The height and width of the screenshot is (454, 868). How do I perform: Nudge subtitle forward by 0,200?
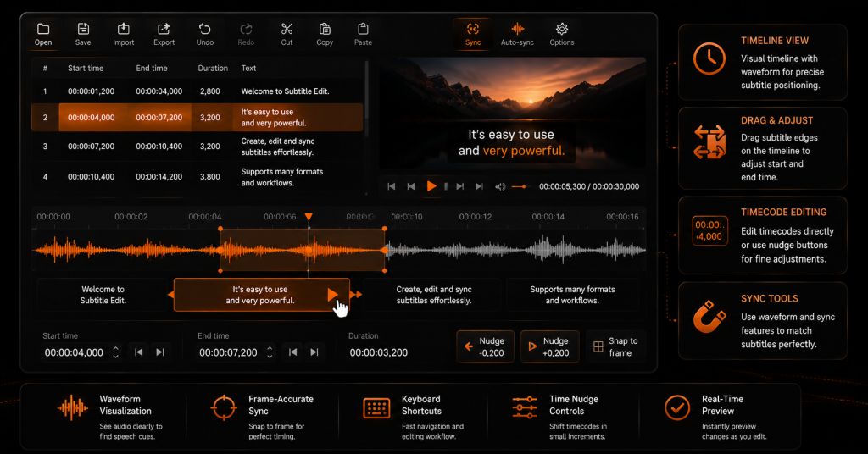[x=549, y=346]
